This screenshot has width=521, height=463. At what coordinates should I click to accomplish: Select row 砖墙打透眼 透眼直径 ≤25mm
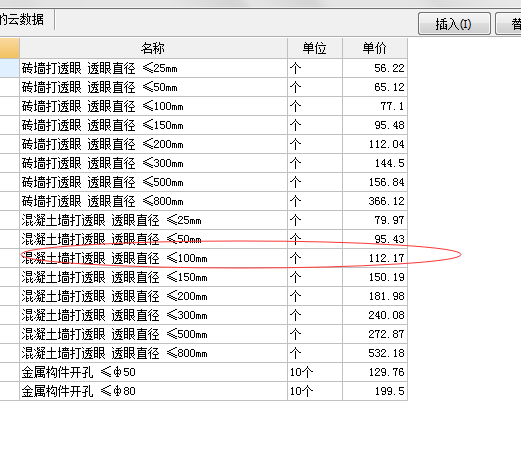tap(213, 68)
